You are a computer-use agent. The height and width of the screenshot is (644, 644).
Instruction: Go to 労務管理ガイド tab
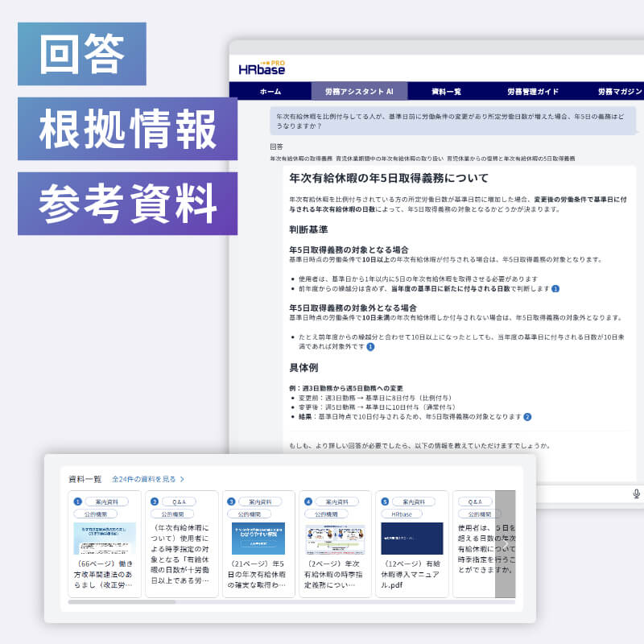[x=532, y=92]
